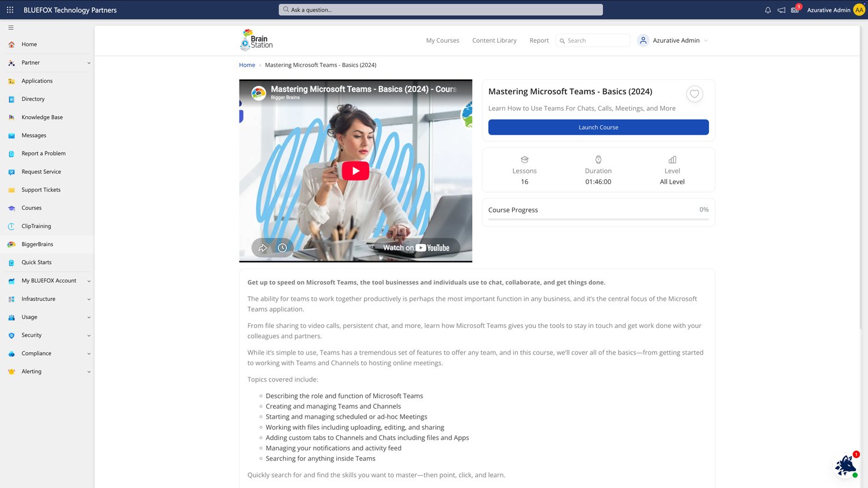Click the Directory sidebar link

coord(33,99)
